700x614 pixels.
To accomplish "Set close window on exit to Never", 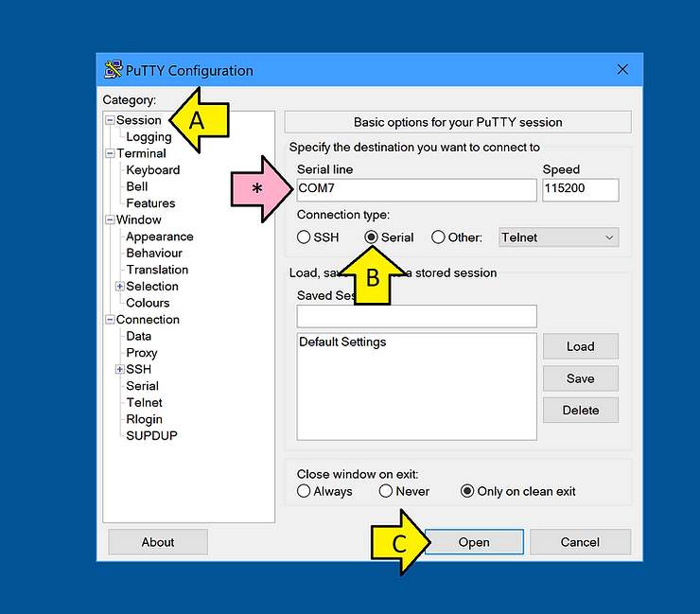I will point(386,491).
